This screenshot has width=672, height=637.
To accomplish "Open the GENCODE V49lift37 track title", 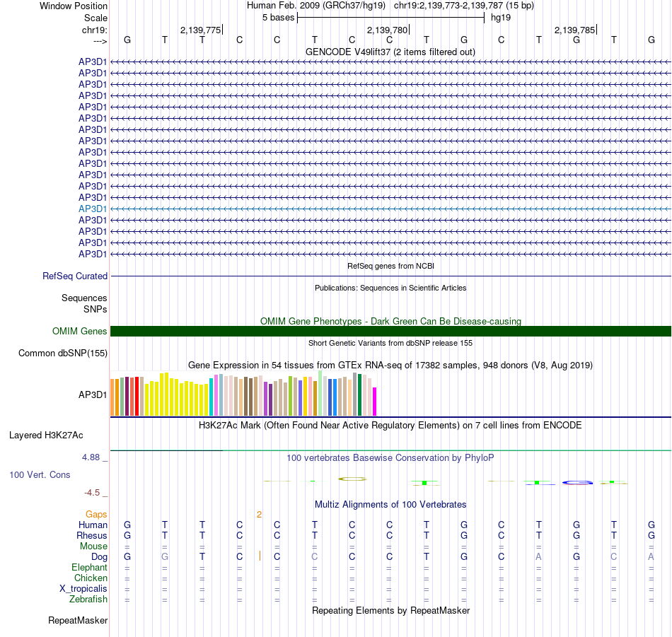I will (x=390, y=52).
